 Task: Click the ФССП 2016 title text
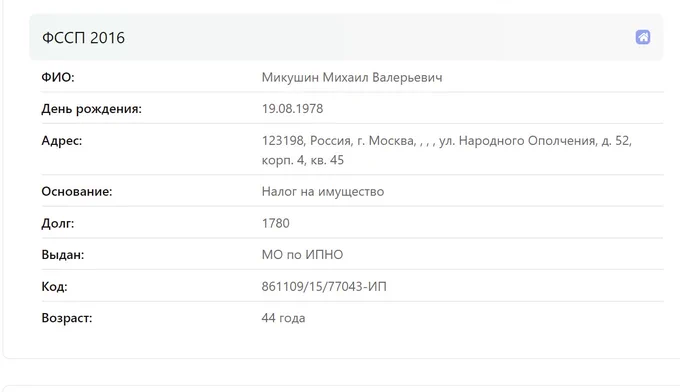pyautogui.click(x=83, y=38)
